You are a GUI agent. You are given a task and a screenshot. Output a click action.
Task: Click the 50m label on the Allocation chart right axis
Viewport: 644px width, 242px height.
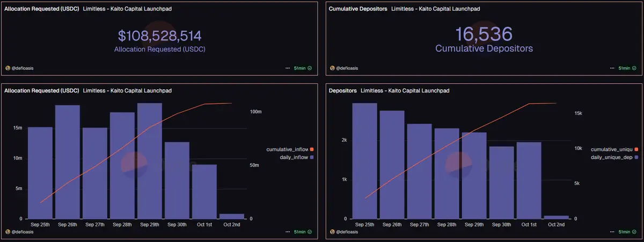tap(255, 165)
